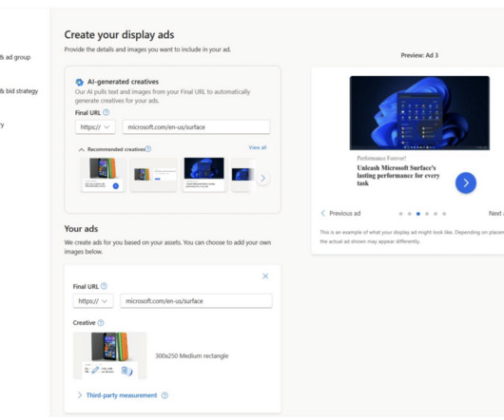
Task: Open help icon next to Your ads Final URL
Action: (104, 286)
